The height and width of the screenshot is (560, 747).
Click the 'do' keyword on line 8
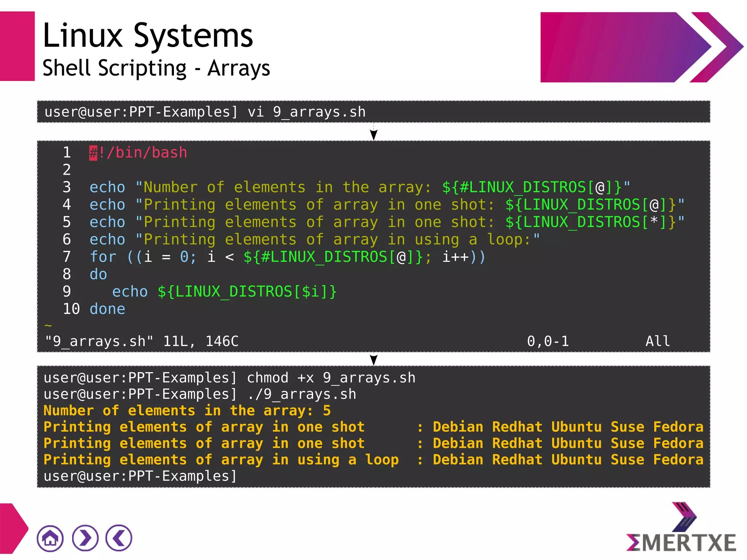98,274
